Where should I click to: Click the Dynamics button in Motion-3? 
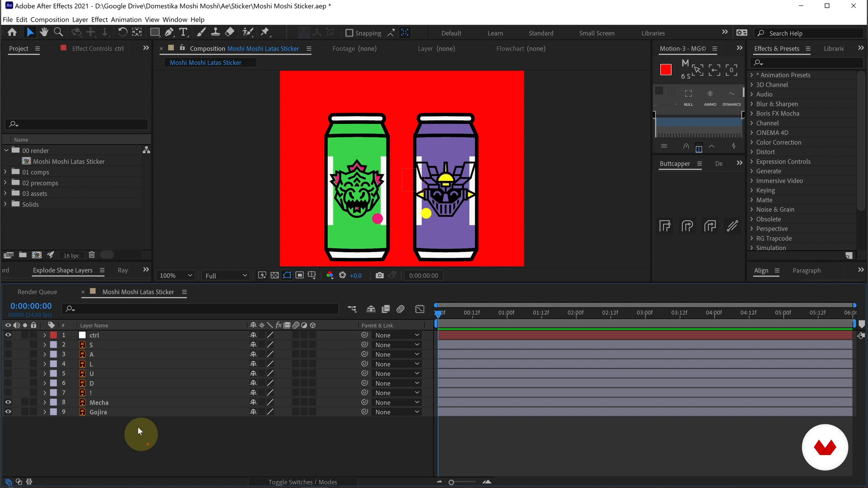731,98
